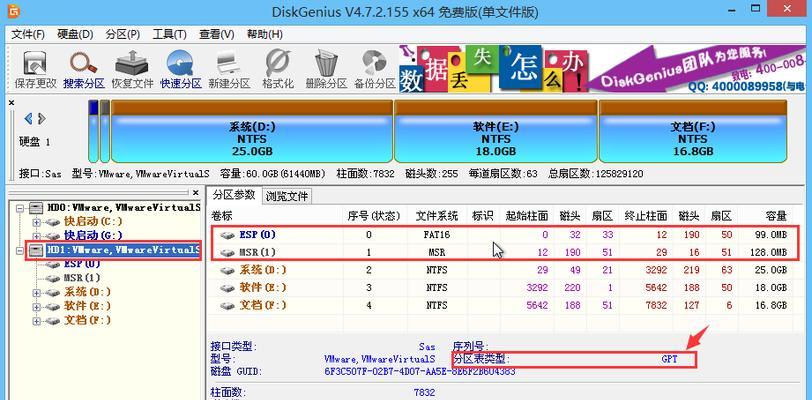Select MSR(1) in the disk tree
The height and width of the screenshot is (400, 812).
pyautogui.click(x=82, y=278)
